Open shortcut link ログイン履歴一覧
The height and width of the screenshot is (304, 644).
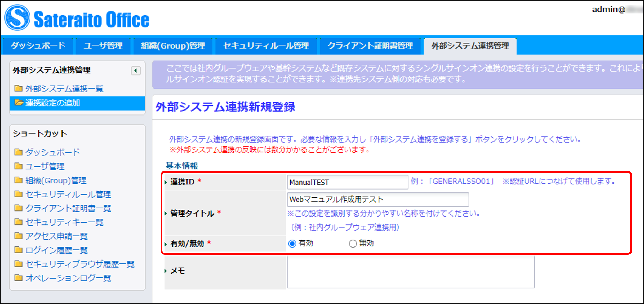(57, 250)
